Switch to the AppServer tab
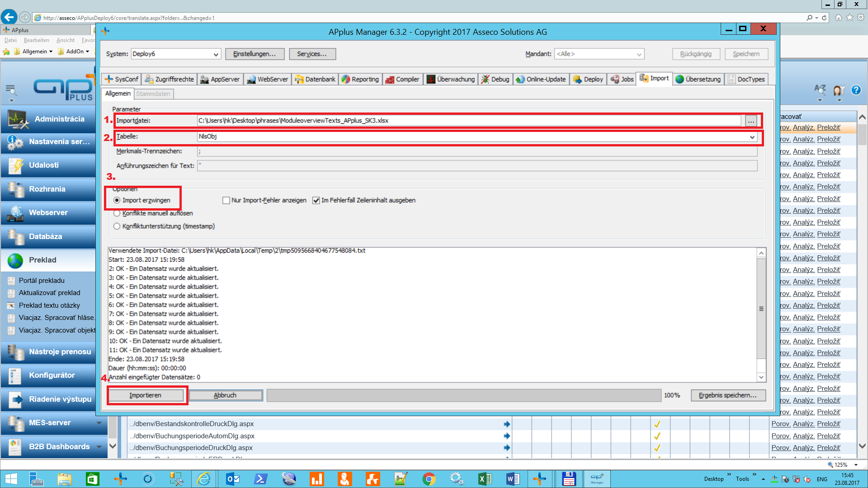This screenshot has width=868, height=488. (x=220, y=79)
